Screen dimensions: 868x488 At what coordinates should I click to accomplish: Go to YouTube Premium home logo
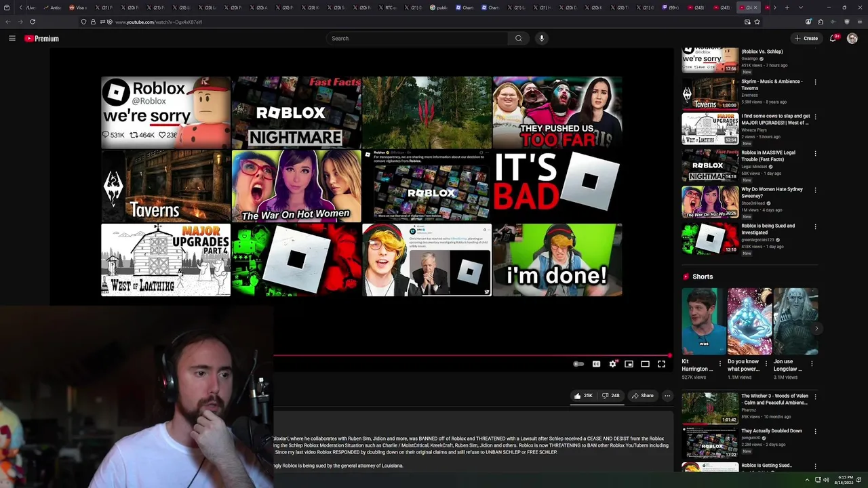pos(42,39)
